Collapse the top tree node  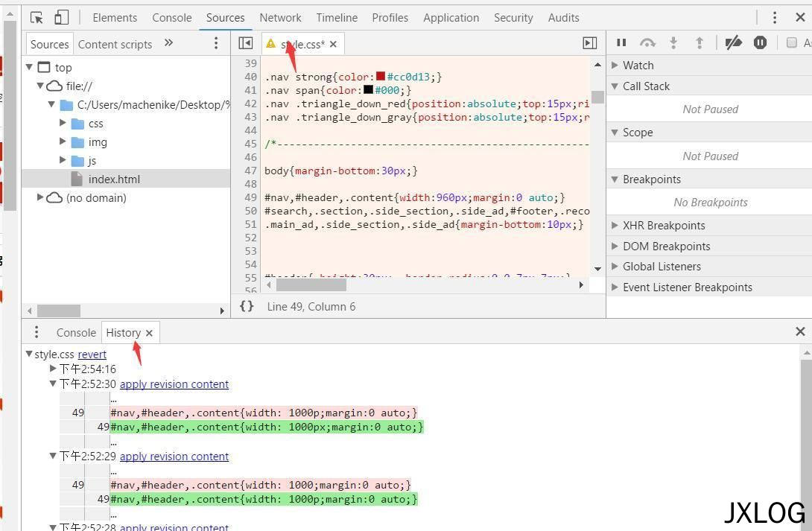(x=30, y=67)
